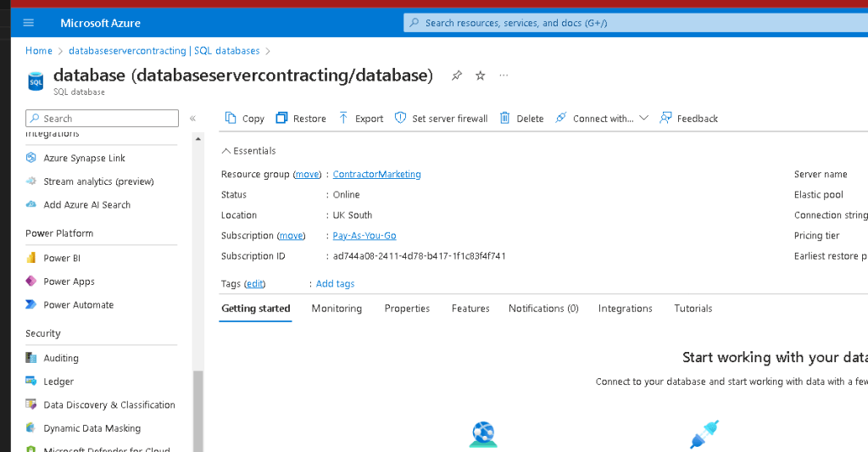The height and width of the screenshot is (452, 868).
Task: Open Set server firewall
Action: [441, 119]
